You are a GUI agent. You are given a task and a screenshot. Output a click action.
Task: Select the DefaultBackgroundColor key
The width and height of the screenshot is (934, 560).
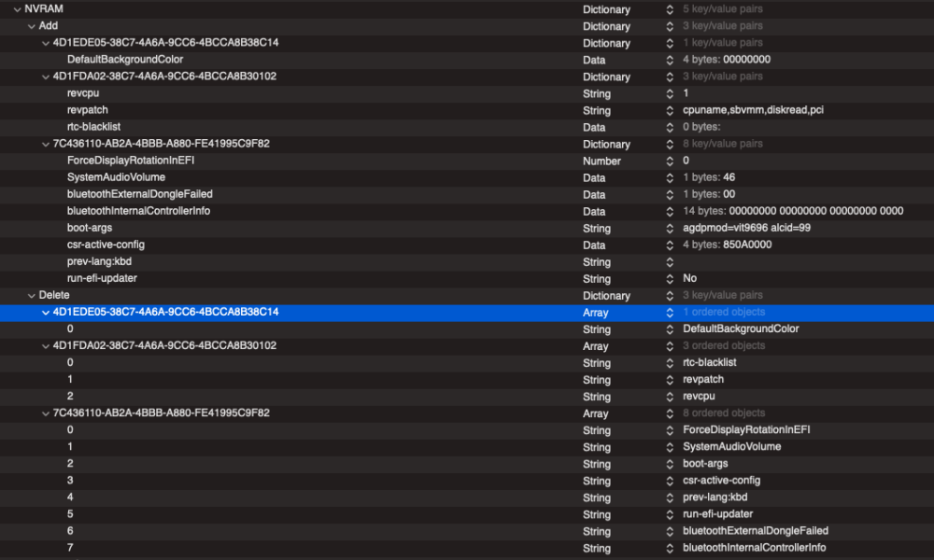click(125, 60)
